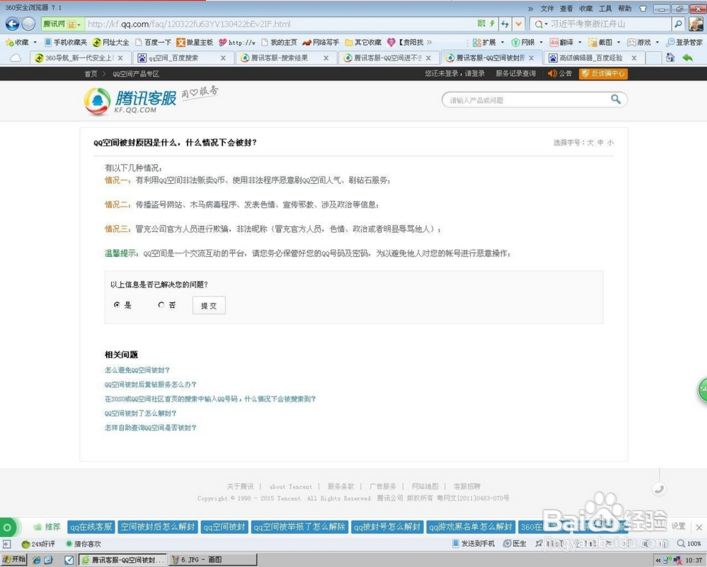Expand more bookmarks chevron after 贵阳找
This screenshot has width=707, height=567.
429,42
